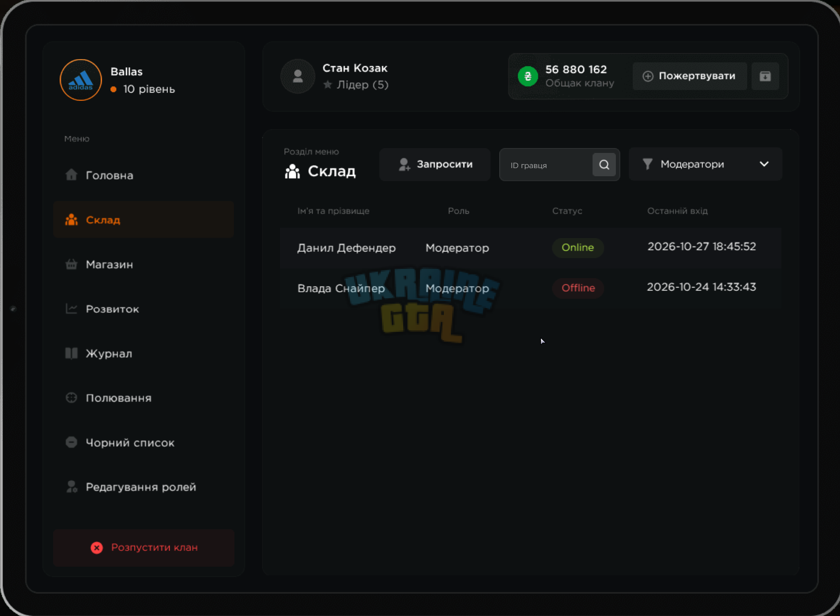Click the funnel filter icon
The width and height of the screenshot is (840, 616).
coord(647,164)
